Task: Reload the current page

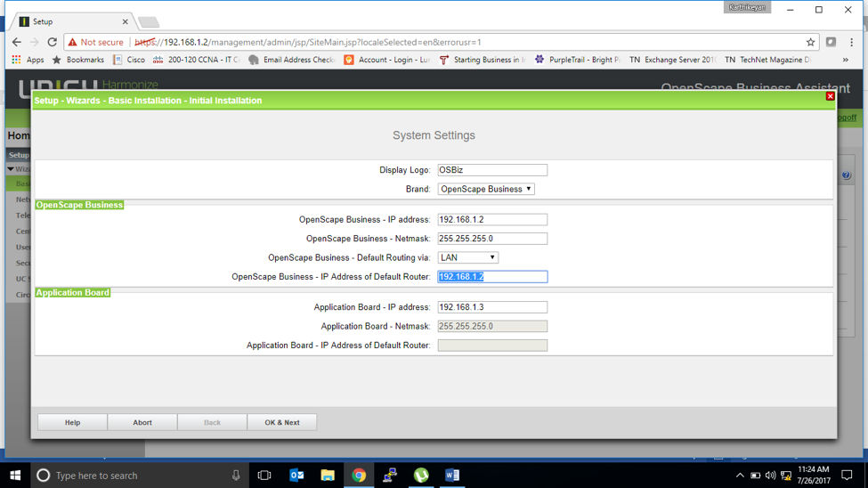Action: click(52, 42)
